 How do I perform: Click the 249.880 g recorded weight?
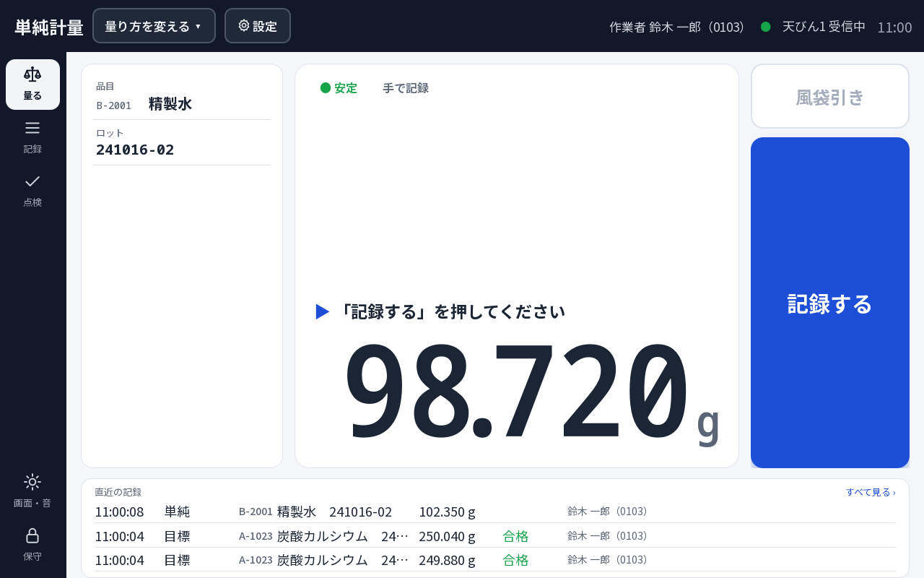click(447, 560)
